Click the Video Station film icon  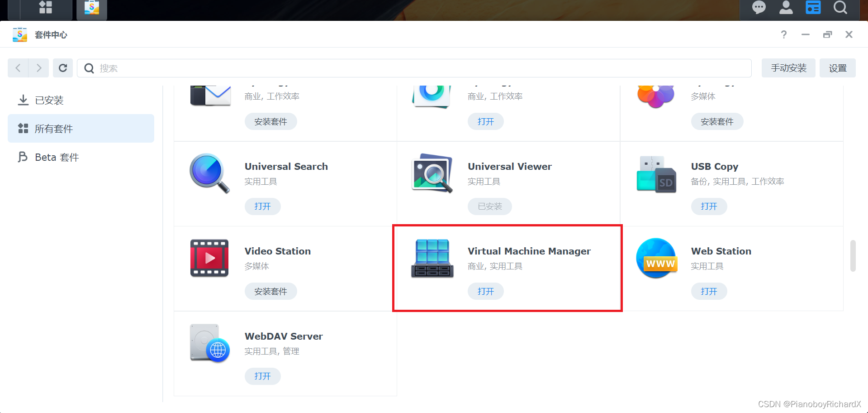tap(209, 258)
